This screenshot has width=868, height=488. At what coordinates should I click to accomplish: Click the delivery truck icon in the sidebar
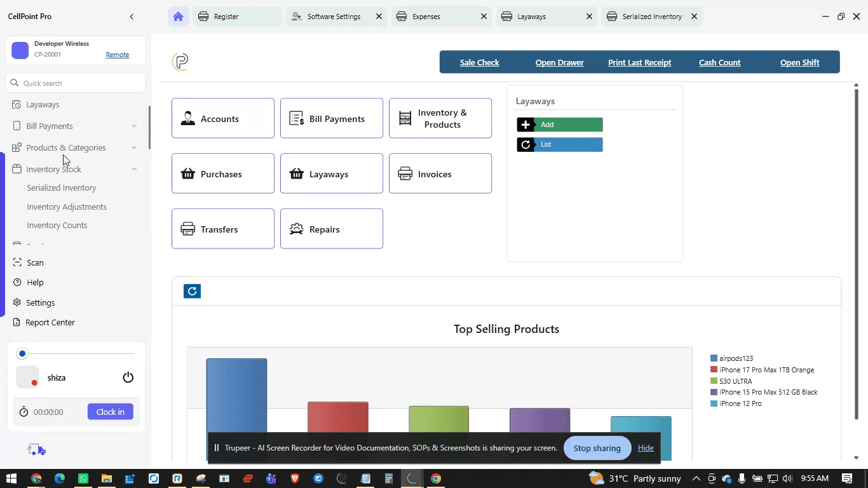pyautogui.click(x=37, y=450)
